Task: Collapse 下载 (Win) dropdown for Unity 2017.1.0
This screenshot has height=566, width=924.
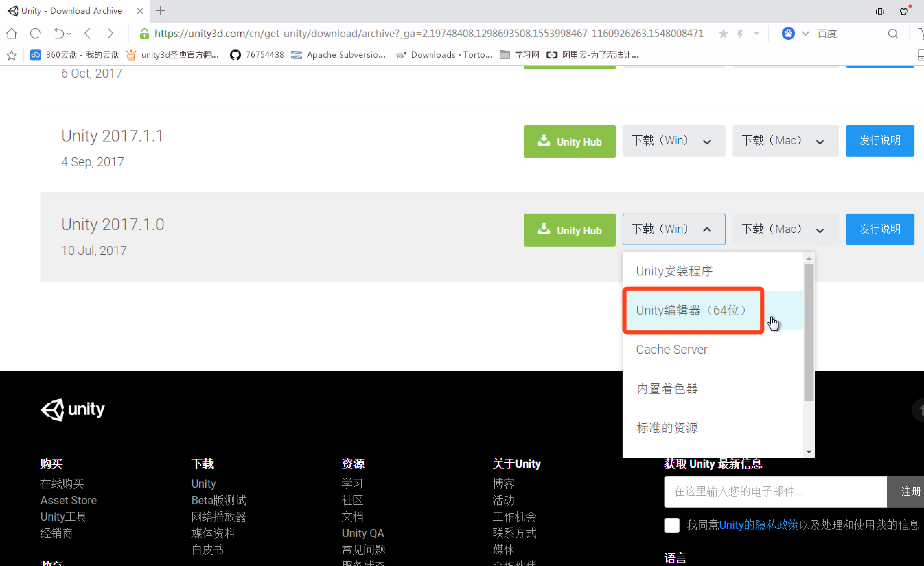Action: (x=673, y=229)
